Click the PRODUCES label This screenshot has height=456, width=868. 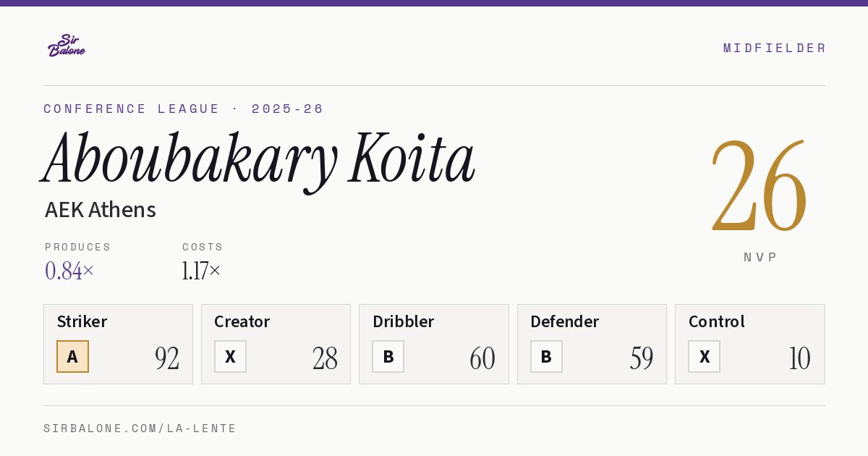(x=78, y=247)
